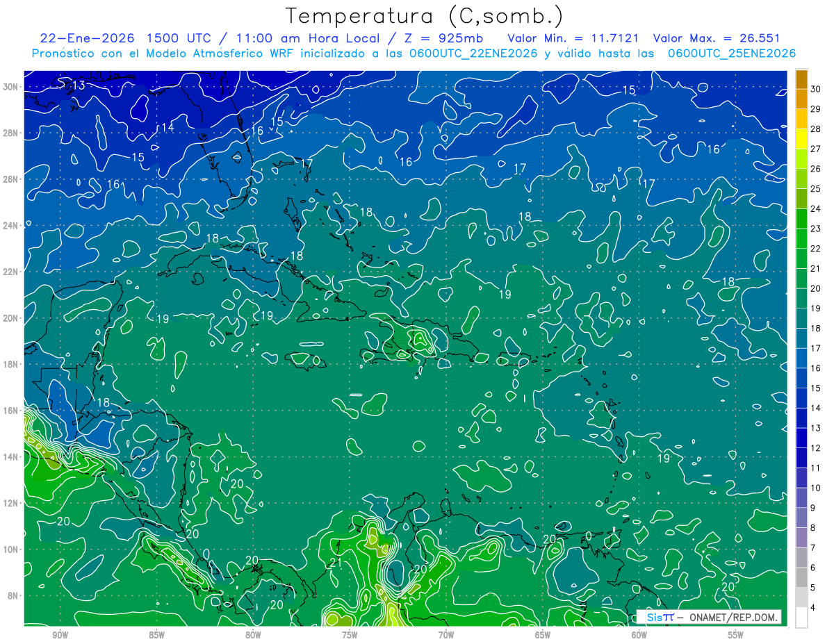This screenshot has height=644, width=834.
Task: Click the colorbar scale label 24
Action: [x=816, y=208]
